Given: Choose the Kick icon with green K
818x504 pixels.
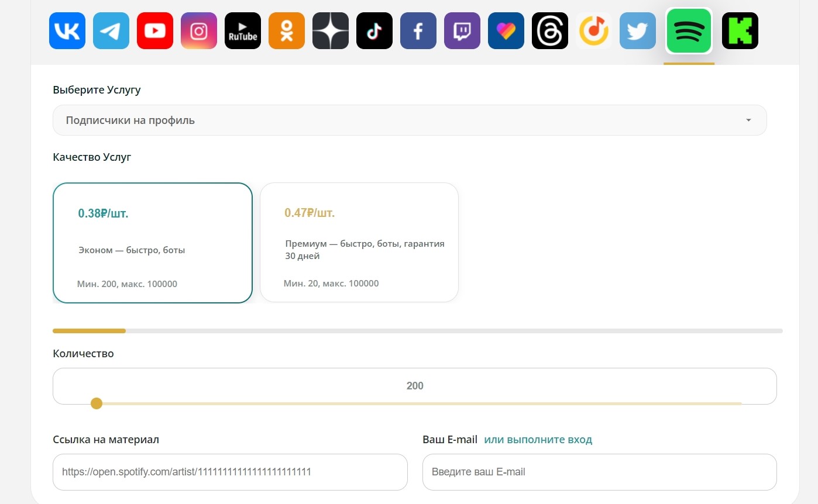Looking at the screenshot, I should pyautogui.click(x=740, y=31).
